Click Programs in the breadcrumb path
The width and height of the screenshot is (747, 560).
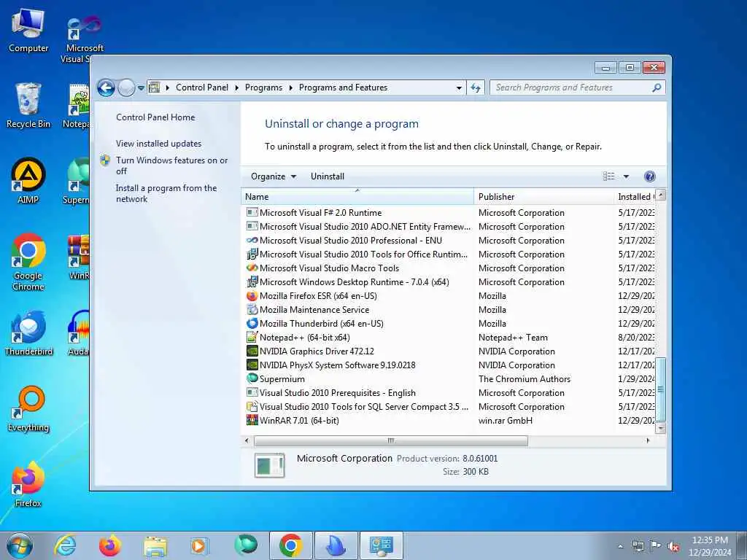point(263,87)
